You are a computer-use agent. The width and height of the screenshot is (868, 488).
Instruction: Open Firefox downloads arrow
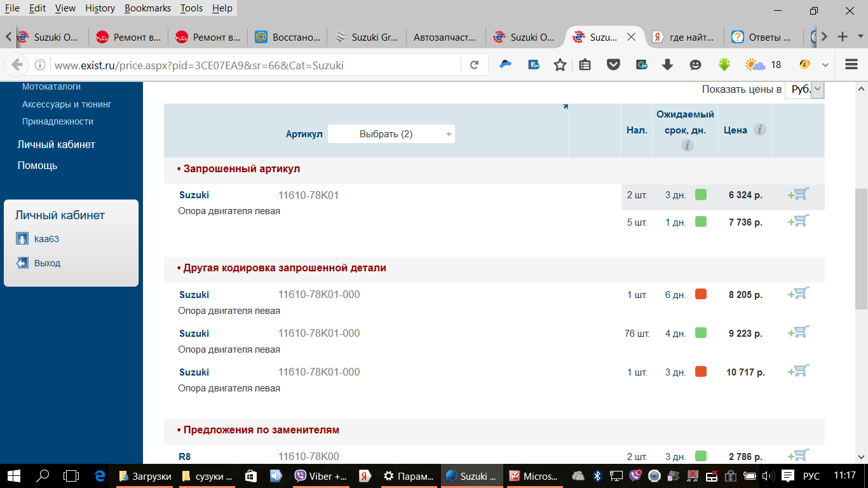pos(667,65)
